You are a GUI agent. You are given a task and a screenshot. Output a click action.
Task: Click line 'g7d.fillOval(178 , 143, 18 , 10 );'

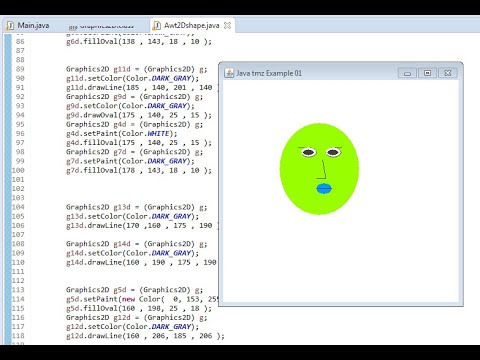pyautogui.click(x=139, y=171)
